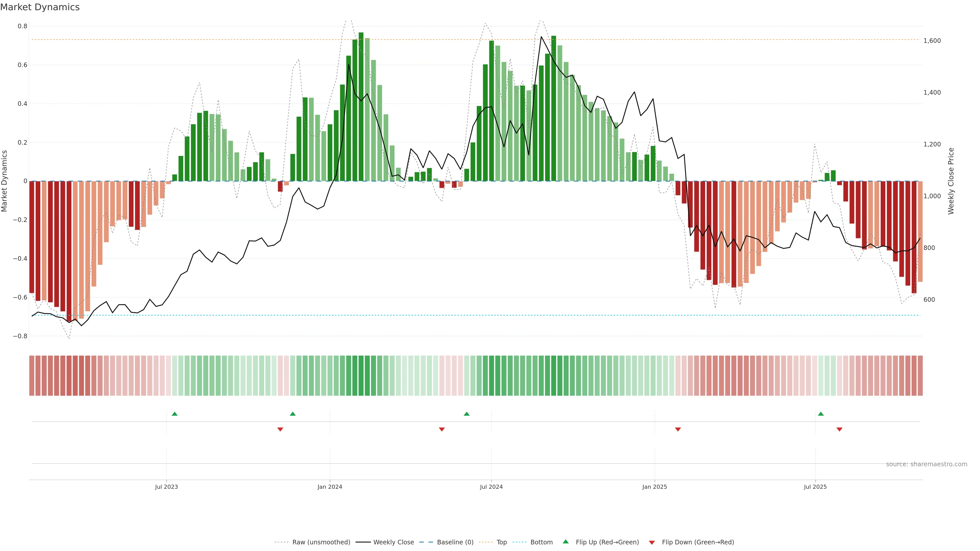This screenshot has width=980, height=551.
Task: Click the Weekly Close Price axis title
Action: 951,181
